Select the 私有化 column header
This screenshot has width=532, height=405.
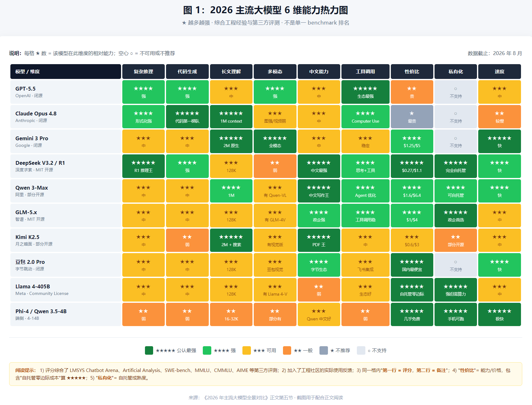coord(456,72)
